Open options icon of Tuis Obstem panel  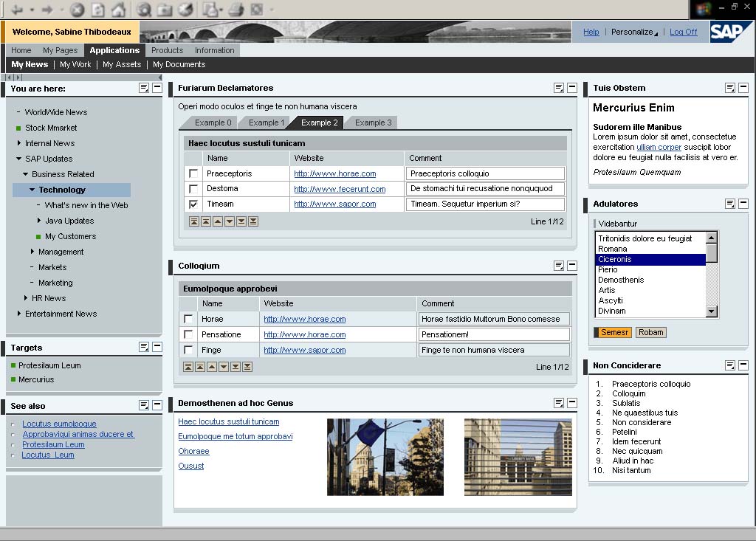pyautogui.click(x=730, y=88)
